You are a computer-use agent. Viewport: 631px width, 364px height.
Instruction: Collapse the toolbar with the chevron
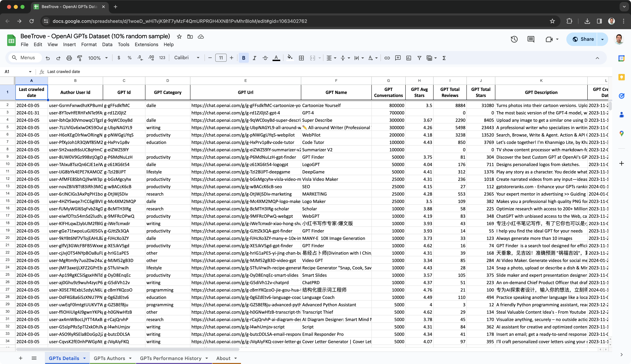597,58
